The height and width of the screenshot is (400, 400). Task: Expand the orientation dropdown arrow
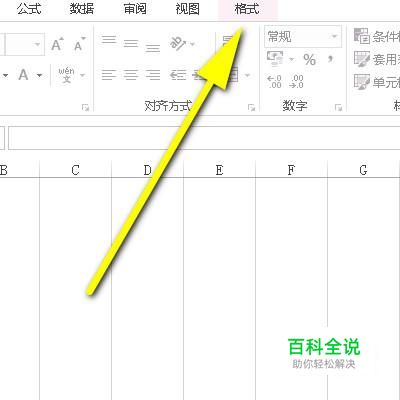click(x=192, y=44)
